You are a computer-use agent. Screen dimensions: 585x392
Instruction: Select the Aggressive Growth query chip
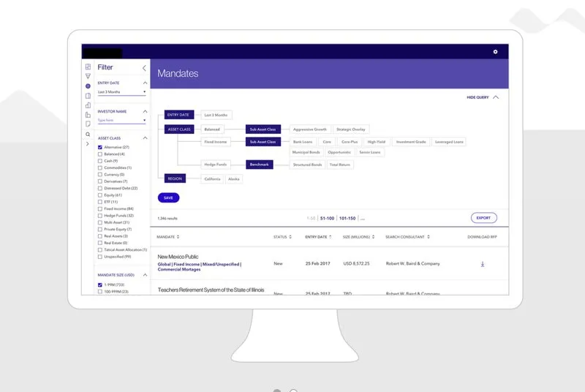tap(309, 129)
